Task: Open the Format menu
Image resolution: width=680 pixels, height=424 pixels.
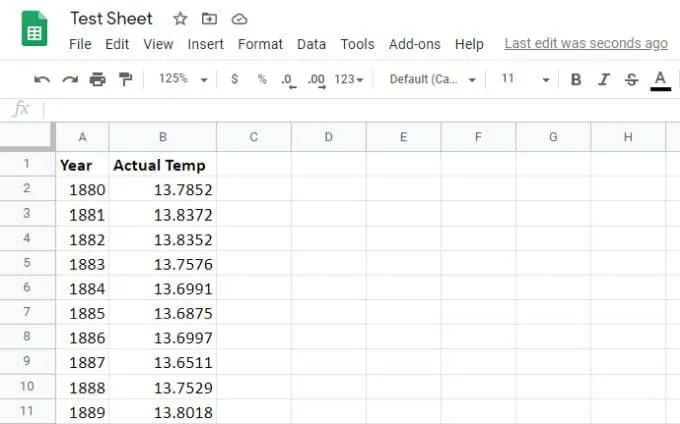Action: point(260,44)
